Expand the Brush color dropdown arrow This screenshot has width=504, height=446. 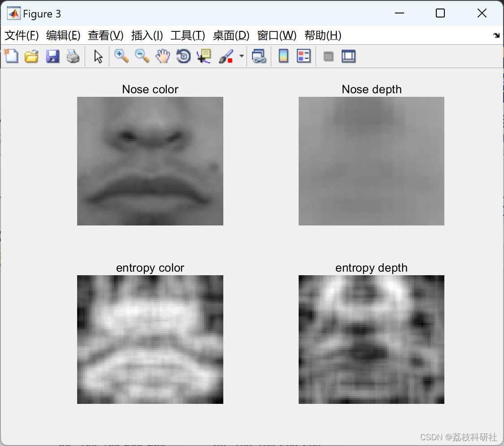(x=241, y=56)
